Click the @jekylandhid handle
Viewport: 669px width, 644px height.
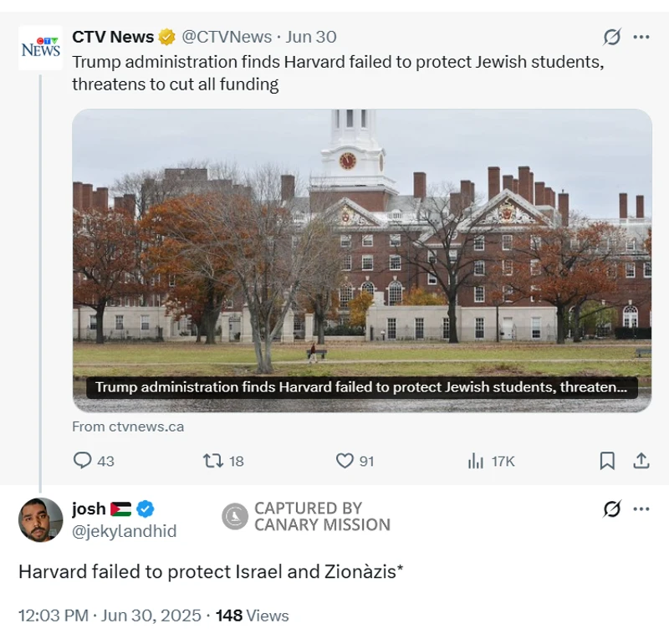click(x=124, y=531)
